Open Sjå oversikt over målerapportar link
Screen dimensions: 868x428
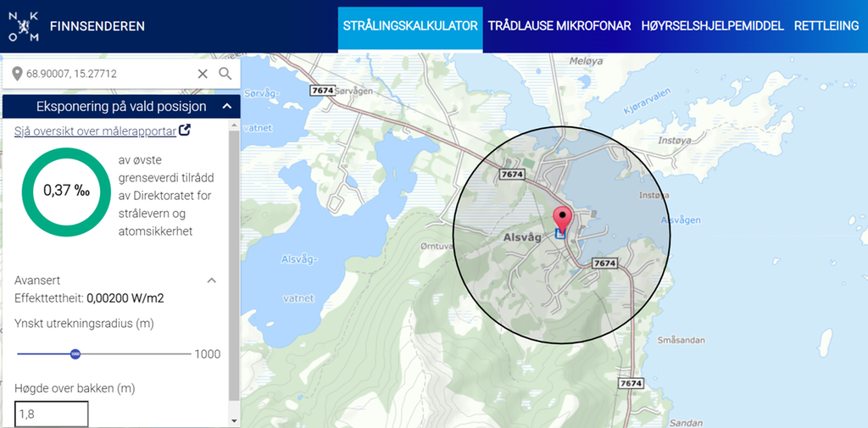click(95, 131)
